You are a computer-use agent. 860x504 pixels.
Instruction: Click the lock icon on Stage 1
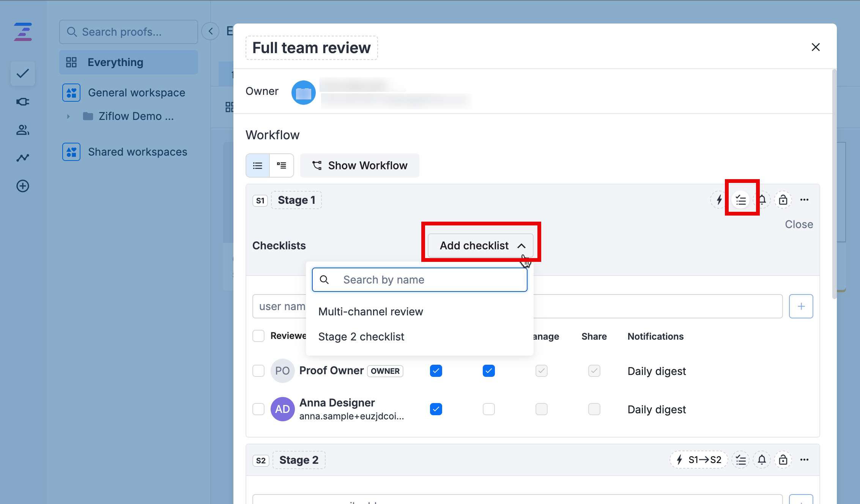tap(783, 200)
